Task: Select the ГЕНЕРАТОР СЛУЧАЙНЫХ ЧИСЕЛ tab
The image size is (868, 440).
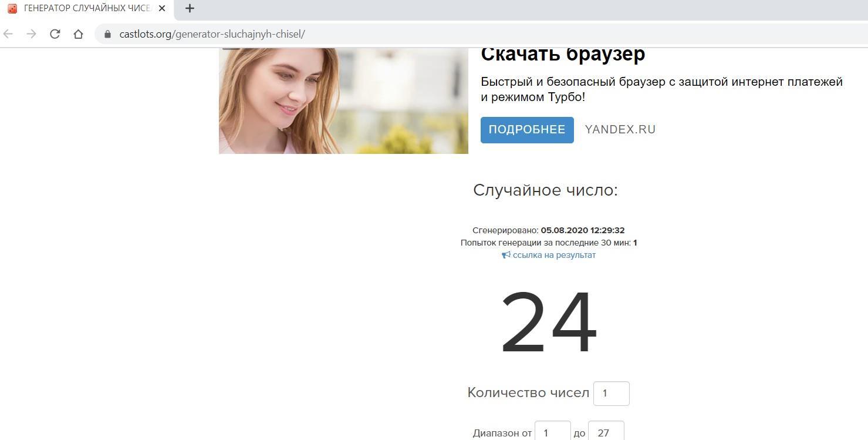Action: click(x=87, y=8)
